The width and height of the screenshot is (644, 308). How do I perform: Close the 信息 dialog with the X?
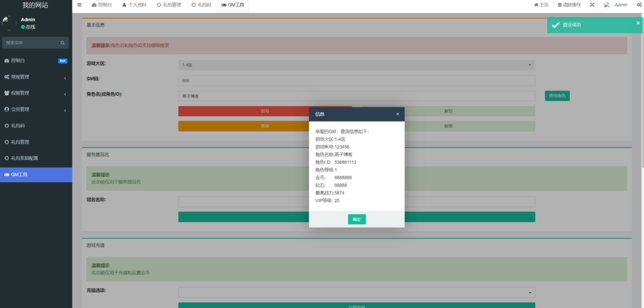point(397,114)
